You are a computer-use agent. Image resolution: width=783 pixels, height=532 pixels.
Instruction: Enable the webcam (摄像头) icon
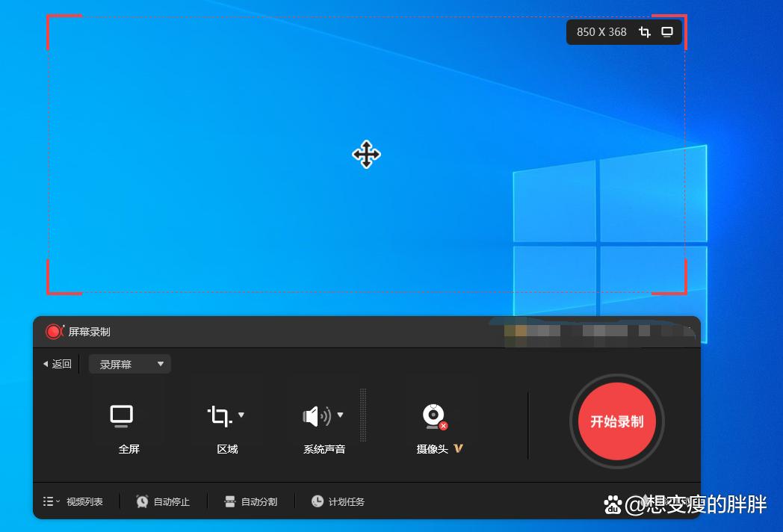[x=434, y=417]
